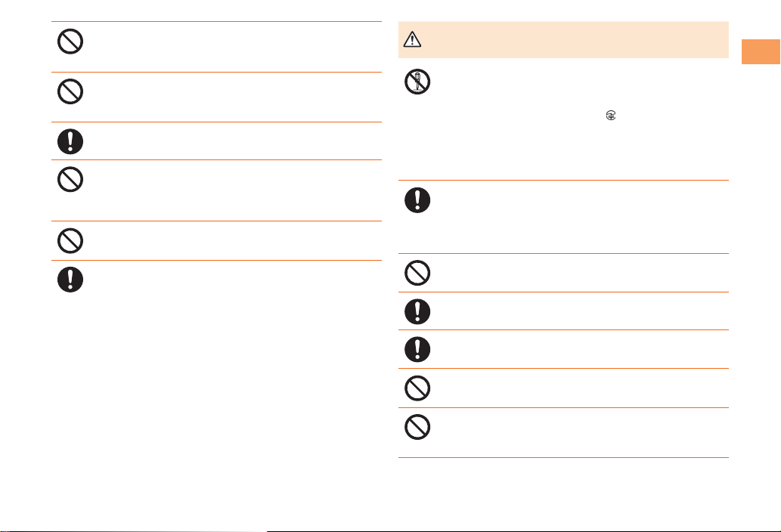Viewport: 781px width, 532px height.
Task: Click the exclamation icon below the no-disassembly icon
Action: [418, 199]
